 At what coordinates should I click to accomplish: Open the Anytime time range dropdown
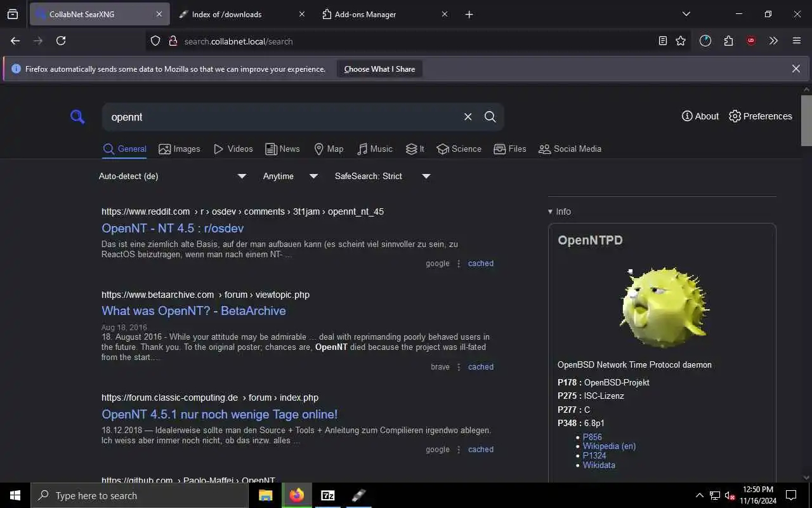pos(291,176)
